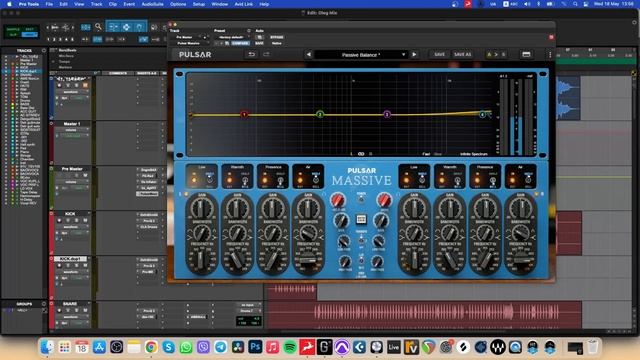Select the Zoomer tool in Pro Tools toolbar
Viewport: 640px width, 360px height.
pyautogui.click(x=98, y=27)
